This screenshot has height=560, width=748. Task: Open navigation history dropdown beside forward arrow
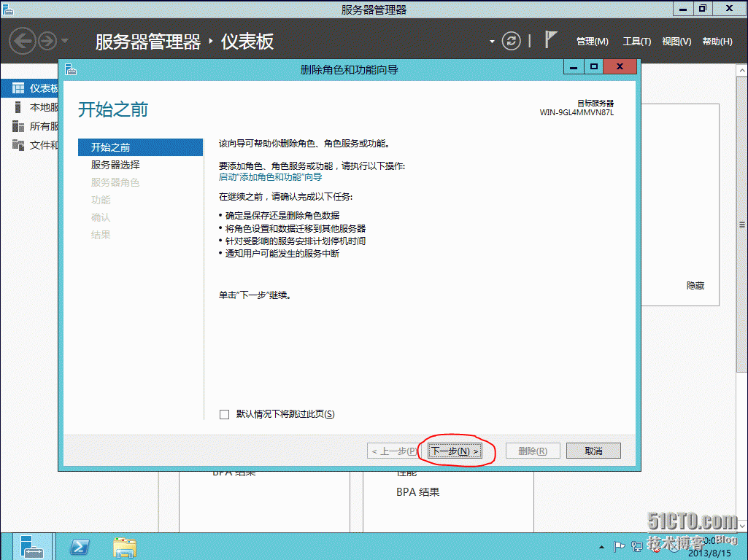click(x=65, y=41)
